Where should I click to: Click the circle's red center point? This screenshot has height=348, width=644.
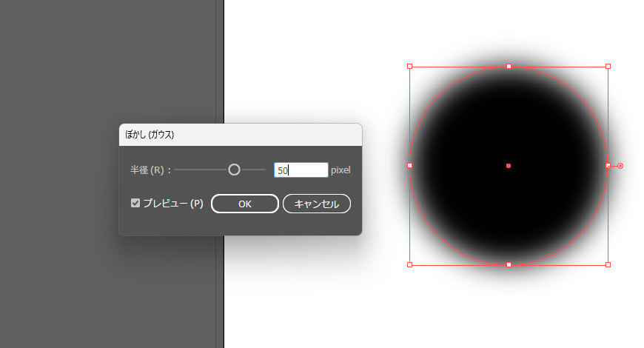pyautogui.click(x=509, y=166)
